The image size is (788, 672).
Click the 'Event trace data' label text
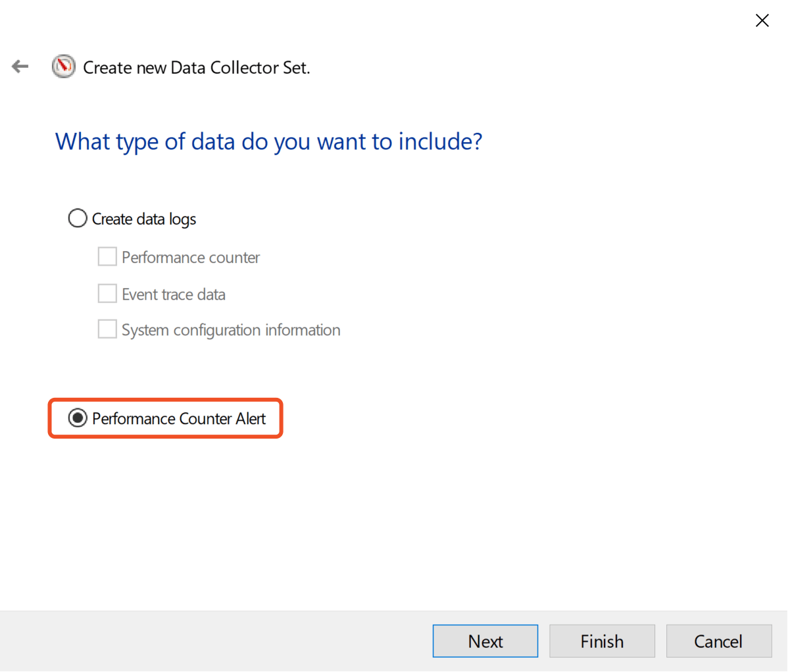pos(174,294)
